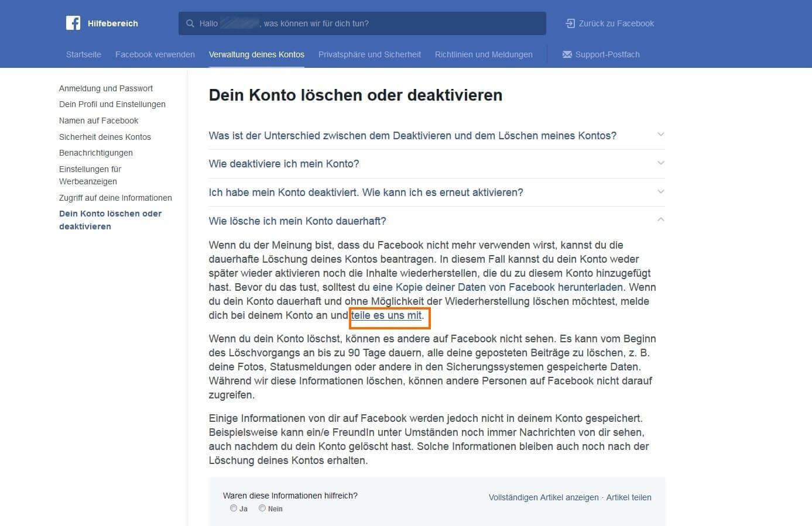Click the teile es uns mit link

pyautogui.click(x=386, y=315)
